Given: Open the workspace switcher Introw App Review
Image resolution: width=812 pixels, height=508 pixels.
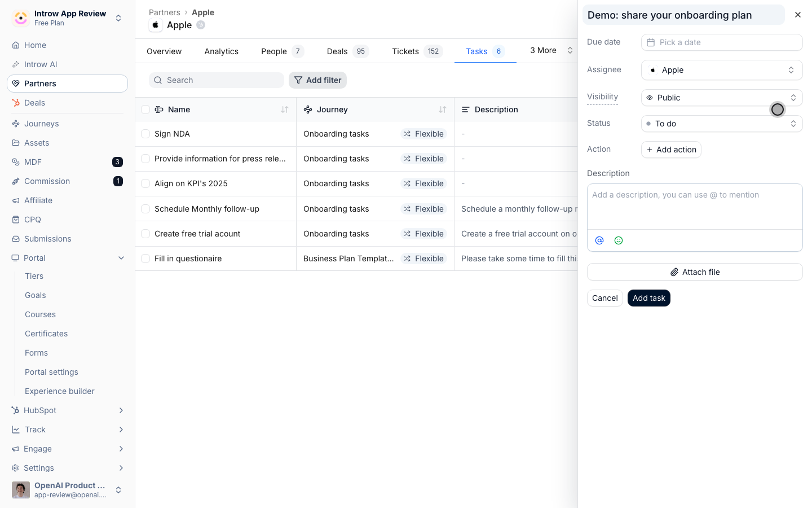Looking at the screenshot, I should [67, 18].
